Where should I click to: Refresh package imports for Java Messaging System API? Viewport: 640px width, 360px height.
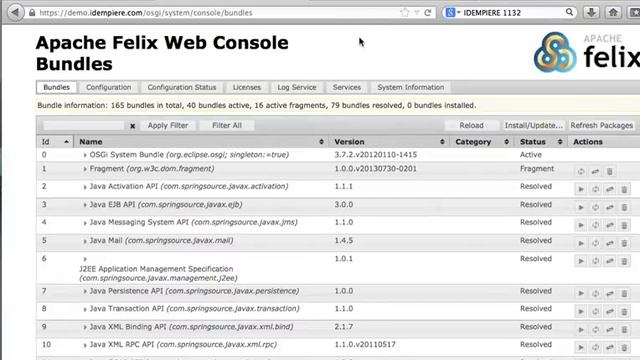(x=596, y=225)
